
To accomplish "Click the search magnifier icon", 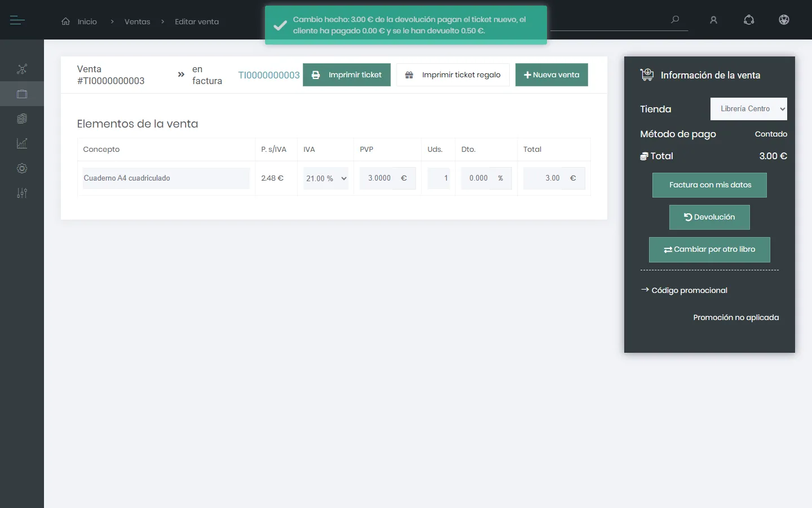I will tap(675, 20).
